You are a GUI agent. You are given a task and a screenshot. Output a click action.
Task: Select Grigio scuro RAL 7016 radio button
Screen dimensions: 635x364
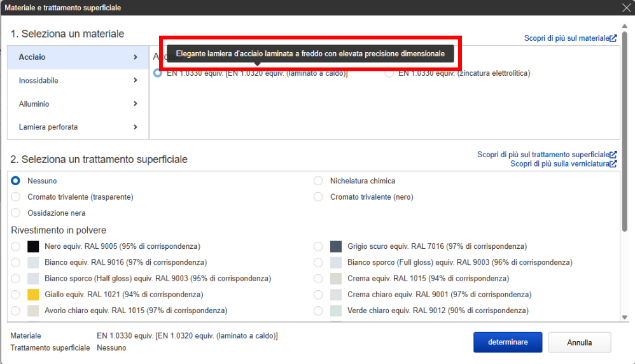point(318,246)
